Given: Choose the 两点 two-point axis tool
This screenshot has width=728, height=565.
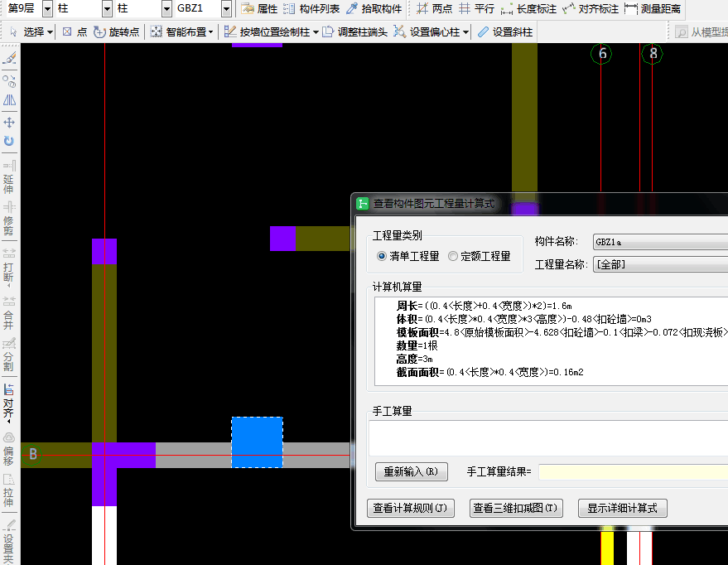Looking at the screenshot, I should click(x=434, y=9).
